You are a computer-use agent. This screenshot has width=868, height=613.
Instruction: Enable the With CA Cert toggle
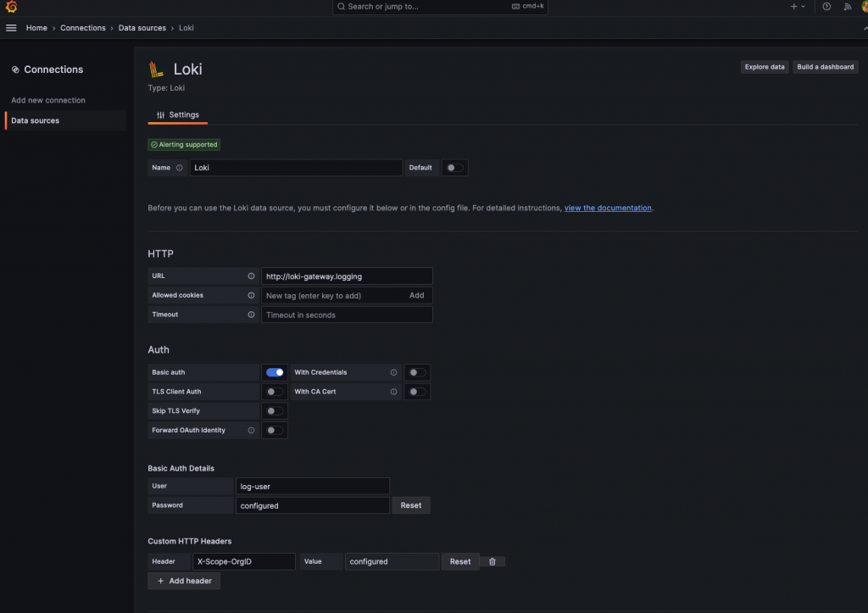(x=417, y=392)
